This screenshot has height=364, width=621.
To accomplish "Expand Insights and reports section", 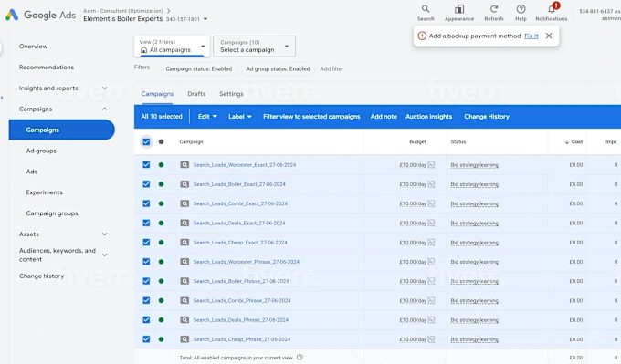I will click(x=104, y=88).
